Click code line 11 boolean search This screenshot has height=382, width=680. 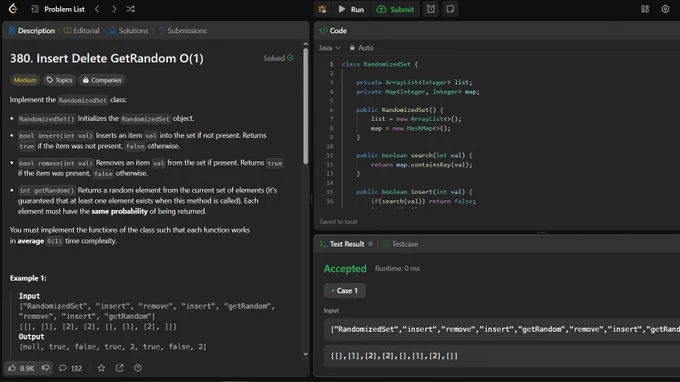tap(414, 155)
